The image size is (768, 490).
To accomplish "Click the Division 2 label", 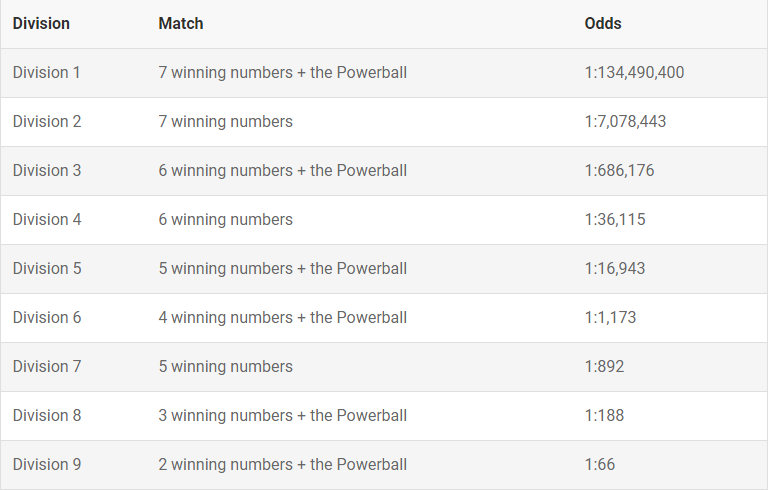I will tap(47, 121).
